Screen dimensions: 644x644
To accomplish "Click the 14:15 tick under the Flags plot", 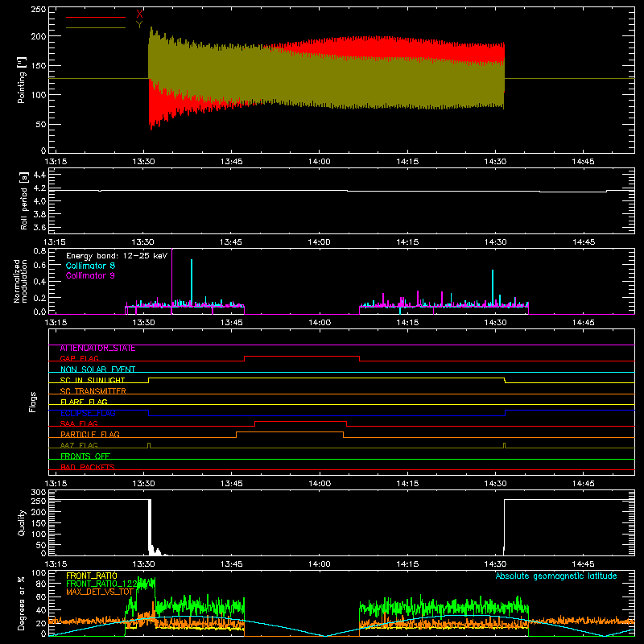I will pos(407,484).
